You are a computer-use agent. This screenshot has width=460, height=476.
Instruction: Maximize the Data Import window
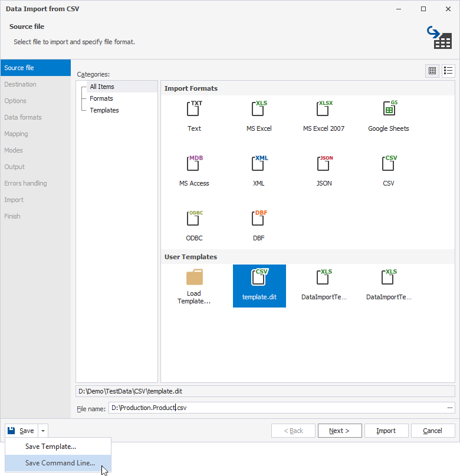click(423, 9)
